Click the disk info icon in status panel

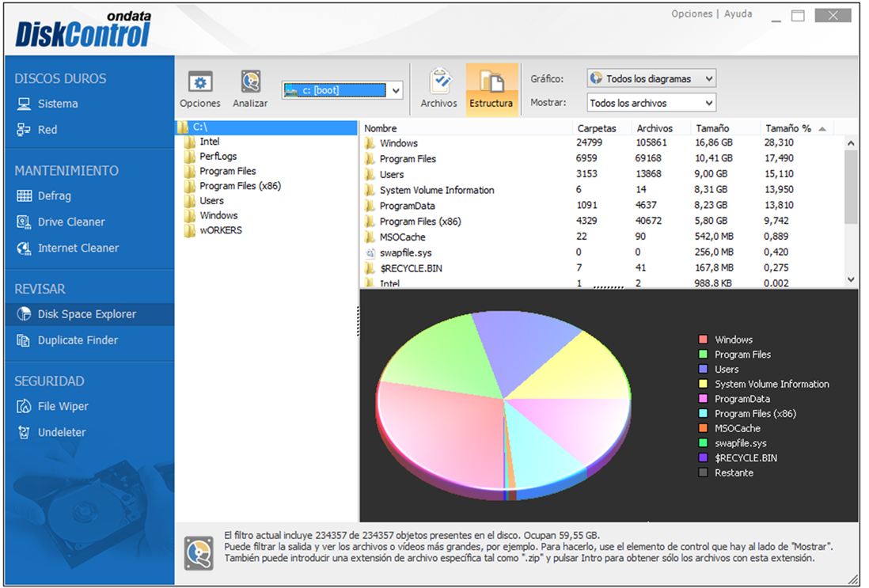click(x=199, y=552)
